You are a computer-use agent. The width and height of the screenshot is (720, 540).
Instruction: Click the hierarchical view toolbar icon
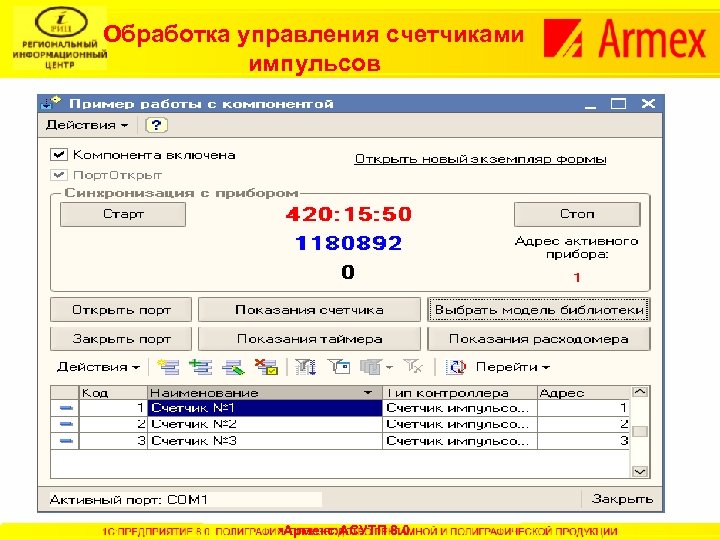tap(306, 367)
